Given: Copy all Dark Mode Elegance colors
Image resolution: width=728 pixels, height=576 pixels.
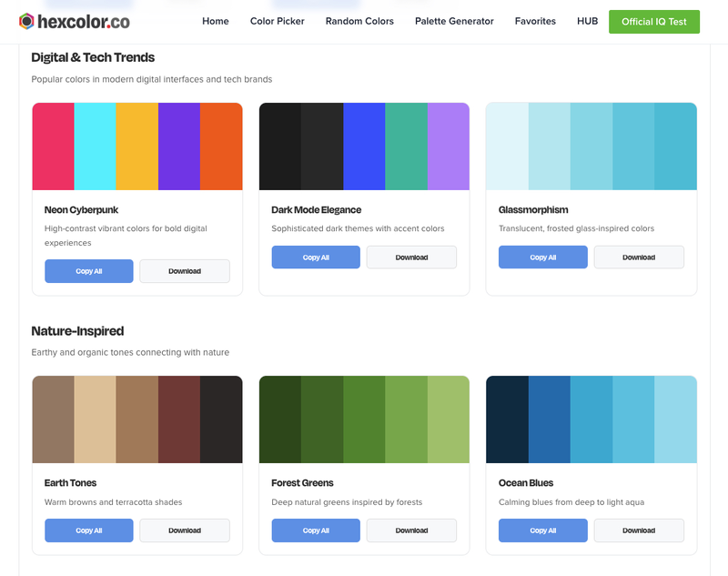Looking at the screenshot, I should coord(316,258).
